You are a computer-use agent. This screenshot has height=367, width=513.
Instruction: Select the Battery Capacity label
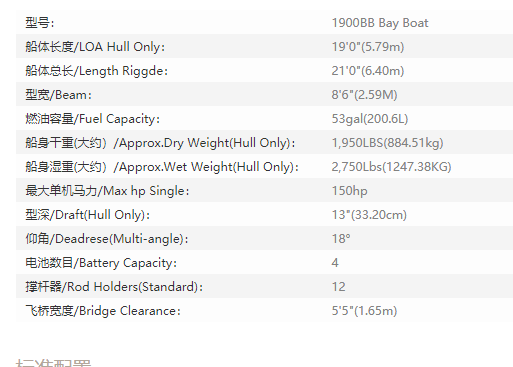pos(101,263)
